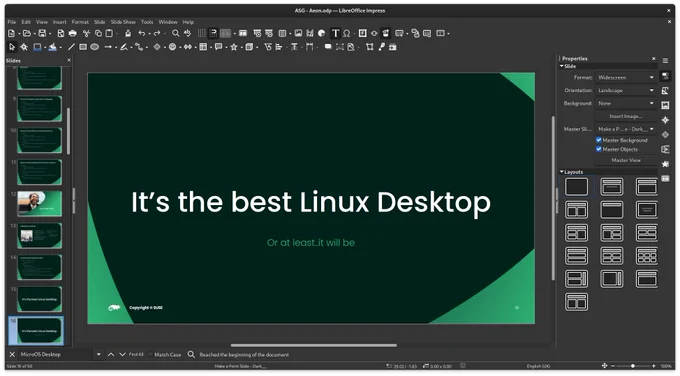The image size is (680, 376).
Task: Open the Navigator compass icon in sidebar
Action: click(665, 120)
